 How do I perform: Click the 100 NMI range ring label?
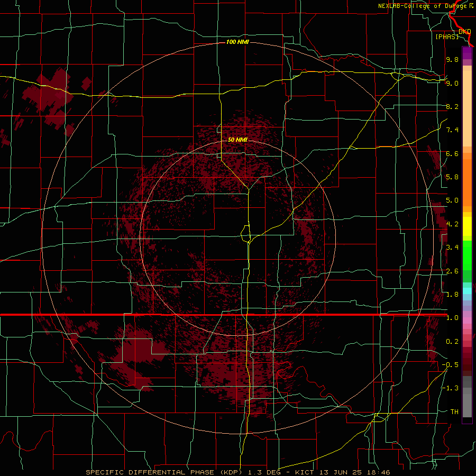[x=237, y=42]
